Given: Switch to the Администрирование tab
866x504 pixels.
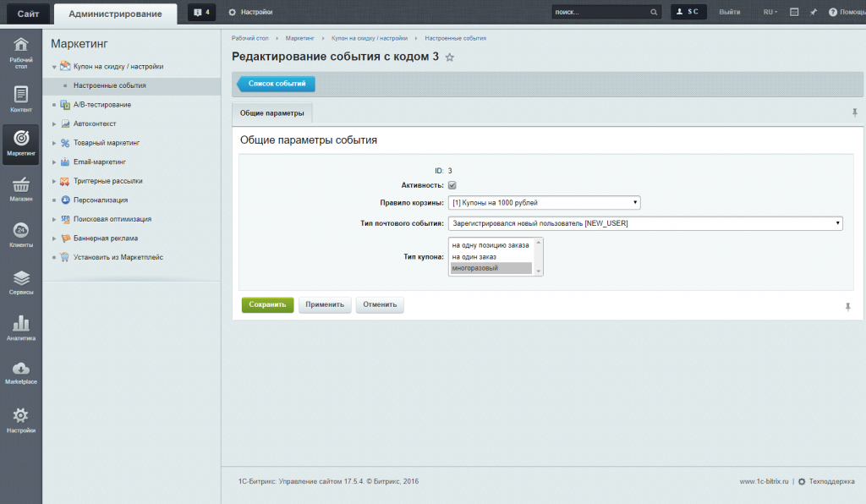Looking at the screenshot, I should pyautogui.click(x=115, y=14).
